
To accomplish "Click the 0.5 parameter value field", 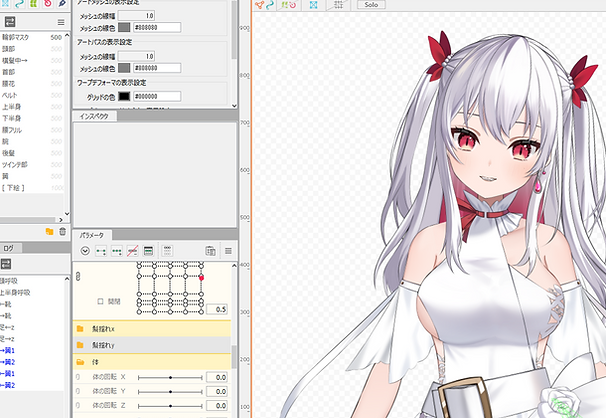I will pos(216,309).
